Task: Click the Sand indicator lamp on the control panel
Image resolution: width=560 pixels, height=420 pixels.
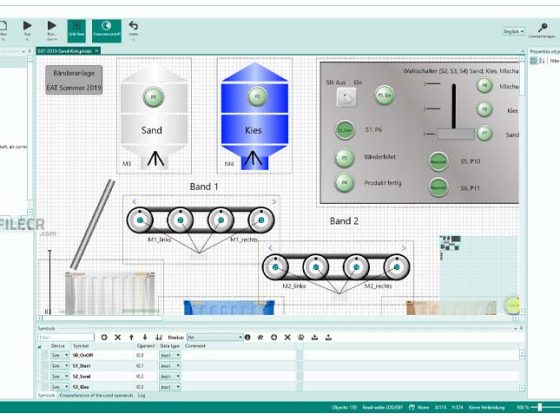Action: tap(485, 134)
